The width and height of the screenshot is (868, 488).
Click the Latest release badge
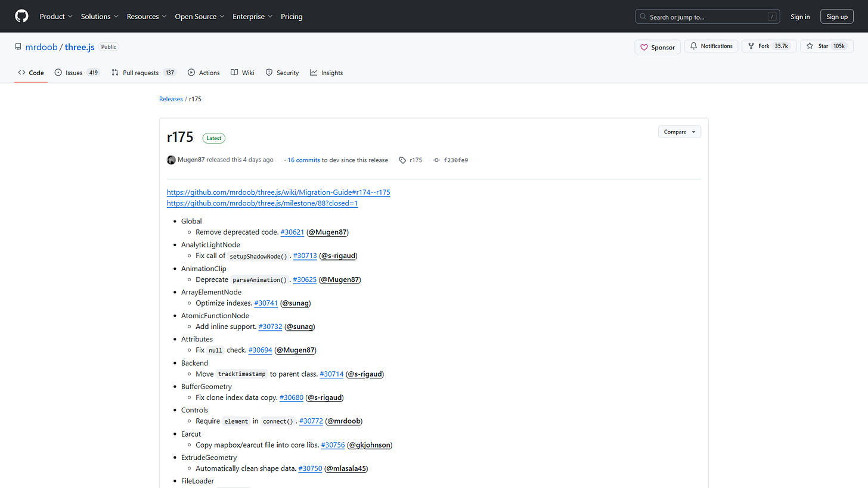pos(214,138)
